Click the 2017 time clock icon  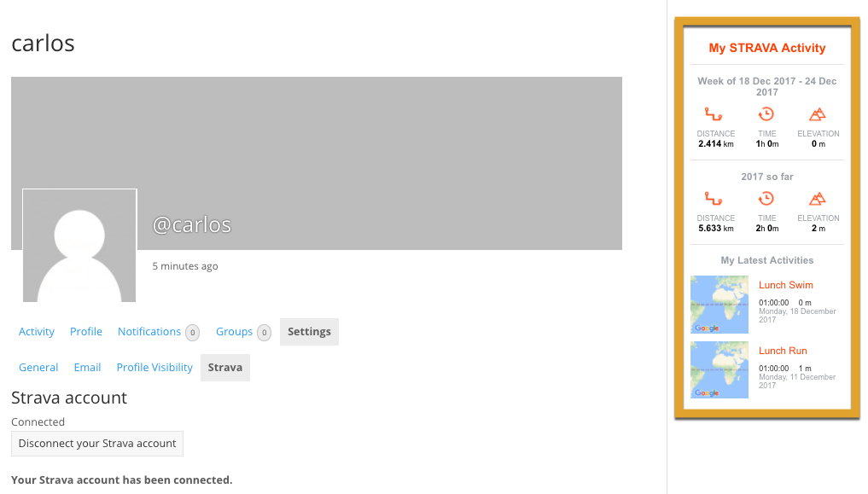click(766, 199)
